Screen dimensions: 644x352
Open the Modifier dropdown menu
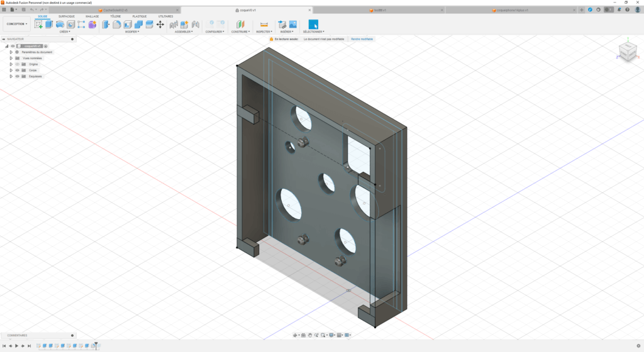[132, 31]
